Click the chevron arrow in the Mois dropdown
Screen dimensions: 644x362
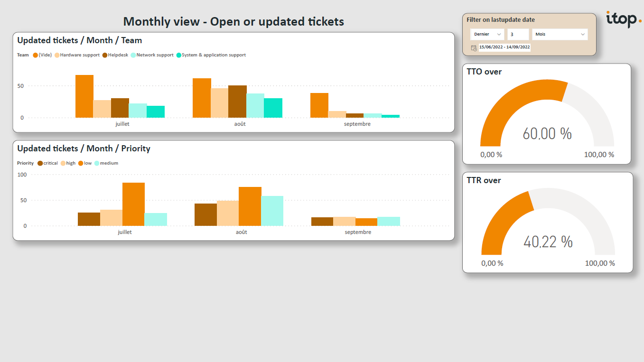click(x=583, y=34)
